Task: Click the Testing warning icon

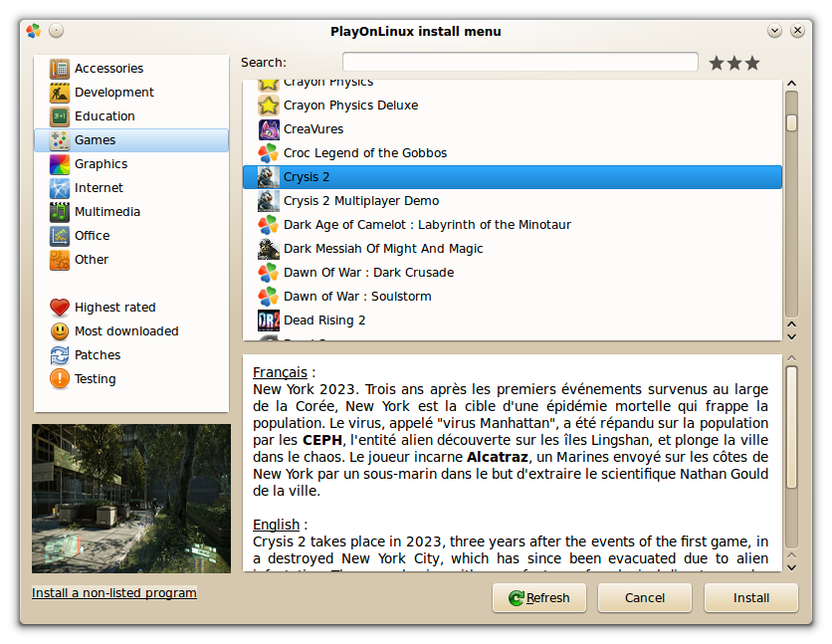Action: coord(60,379)
